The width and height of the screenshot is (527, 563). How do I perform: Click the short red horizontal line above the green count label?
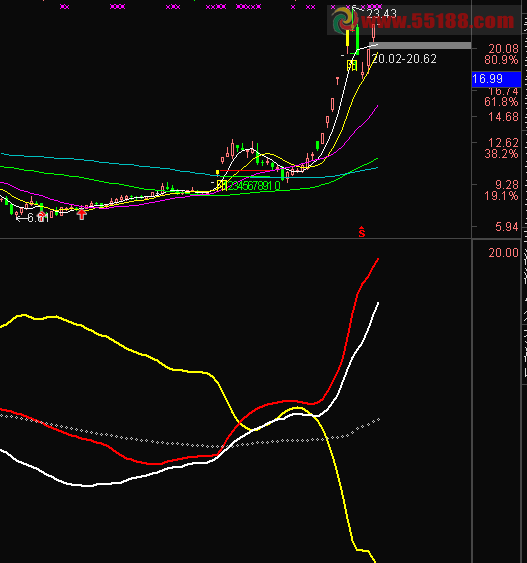coord(244,171)
